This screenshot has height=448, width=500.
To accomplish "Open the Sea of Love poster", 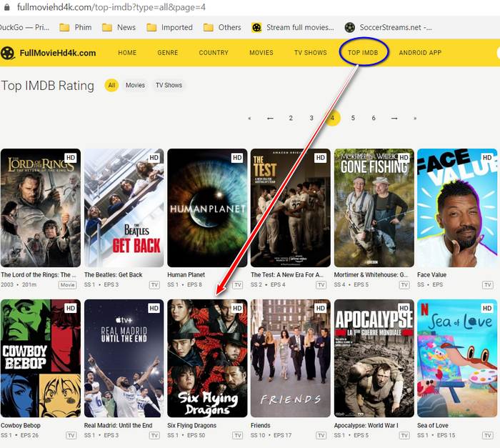I will click(457, 359).
